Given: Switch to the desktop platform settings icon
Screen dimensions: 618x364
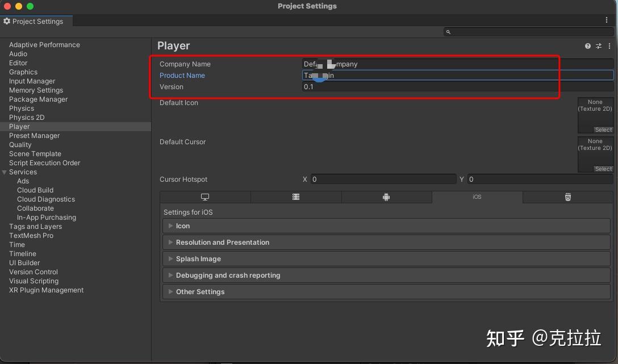Looking at the screenshot, I should pyautogui.click(x=205, y=197).
